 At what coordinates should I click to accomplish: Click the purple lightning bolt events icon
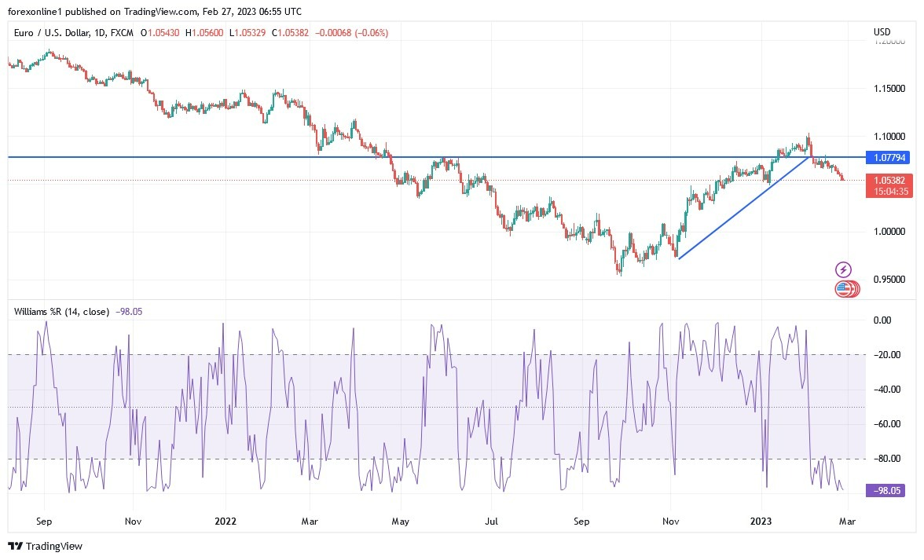pos(843,269)
